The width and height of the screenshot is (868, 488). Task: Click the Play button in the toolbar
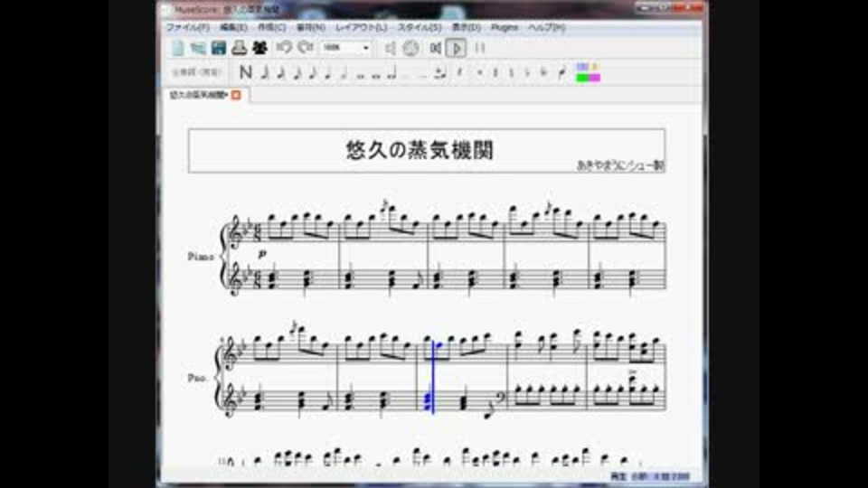click(x=456, y=48)
